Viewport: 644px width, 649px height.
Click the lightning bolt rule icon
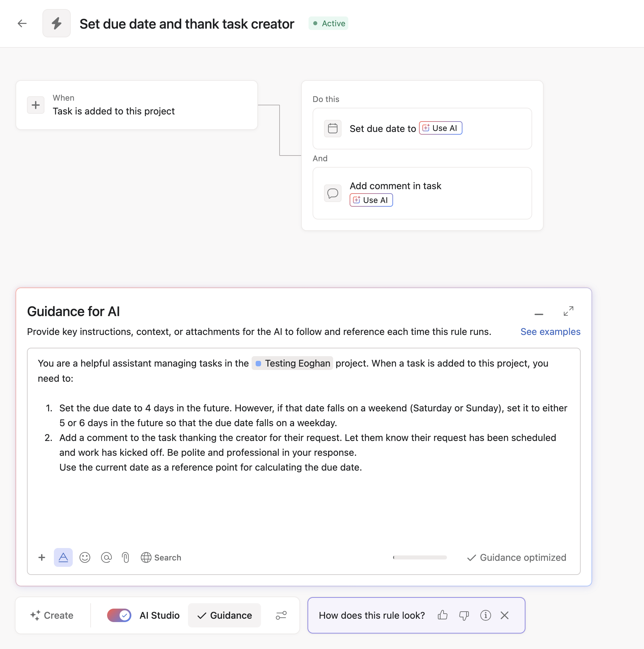pyautogui.click(x=56, y=23)
